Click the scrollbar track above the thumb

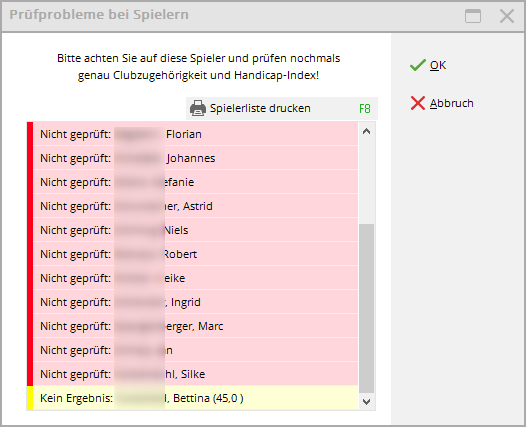tap(367, 181)
